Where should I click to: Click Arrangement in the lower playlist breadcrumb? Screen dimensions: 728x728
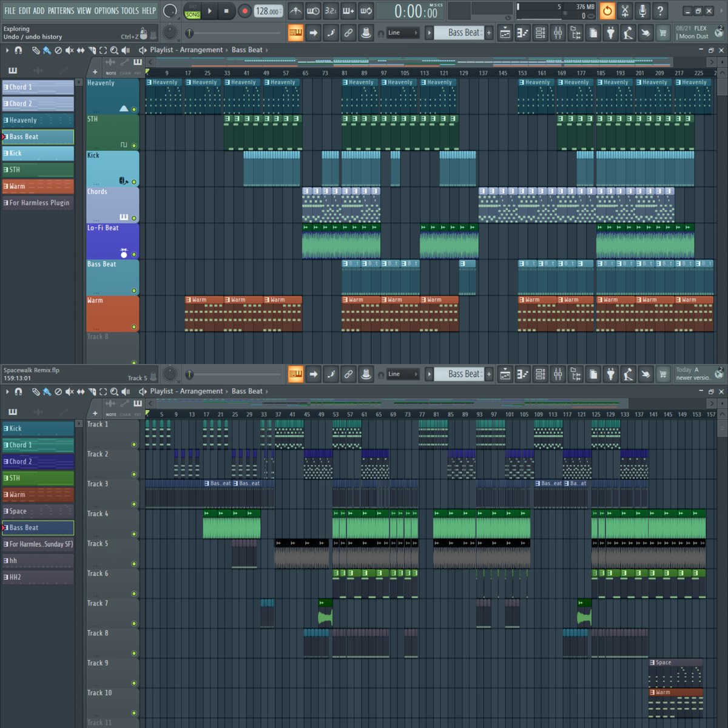tap(201, 392)
